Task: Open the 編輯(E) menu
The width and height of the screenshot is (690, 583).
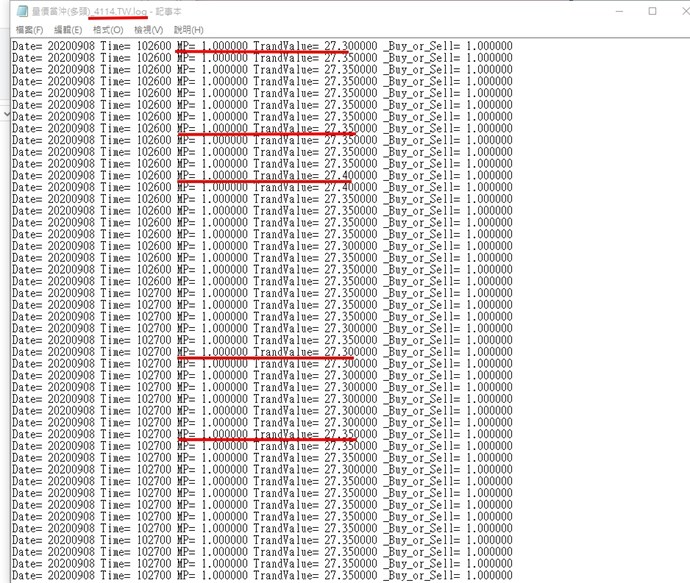Action: (69, 30)
